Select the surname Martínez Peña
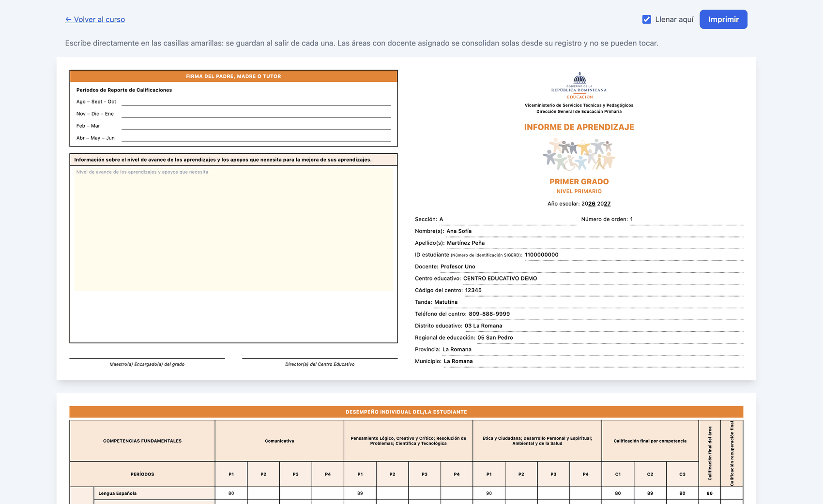823x504 pixels. 466,243
